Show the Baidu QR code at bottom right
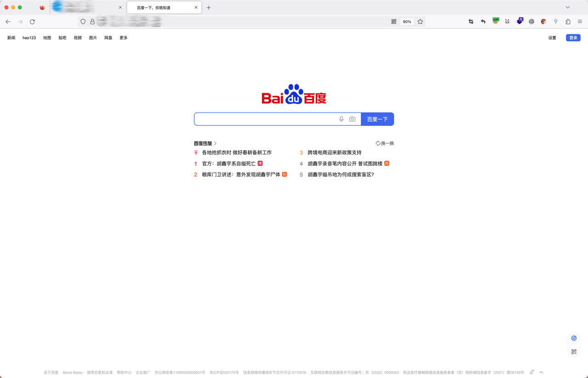 [x=574, y=352]
